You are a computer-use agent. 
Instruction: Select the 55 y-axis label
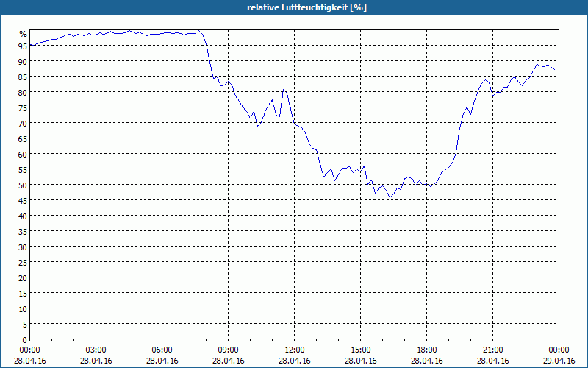tap(23, 170)
